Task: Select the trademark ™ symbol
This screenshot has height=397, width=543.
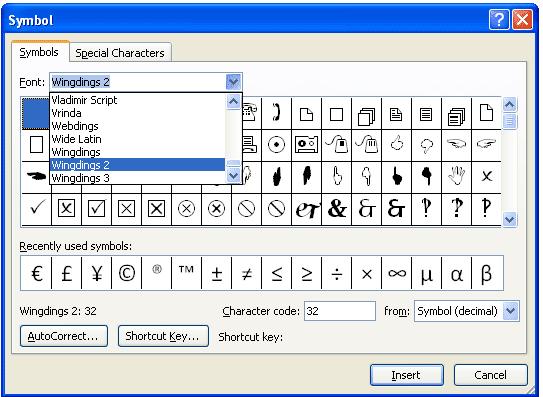Action: (186, 273)
